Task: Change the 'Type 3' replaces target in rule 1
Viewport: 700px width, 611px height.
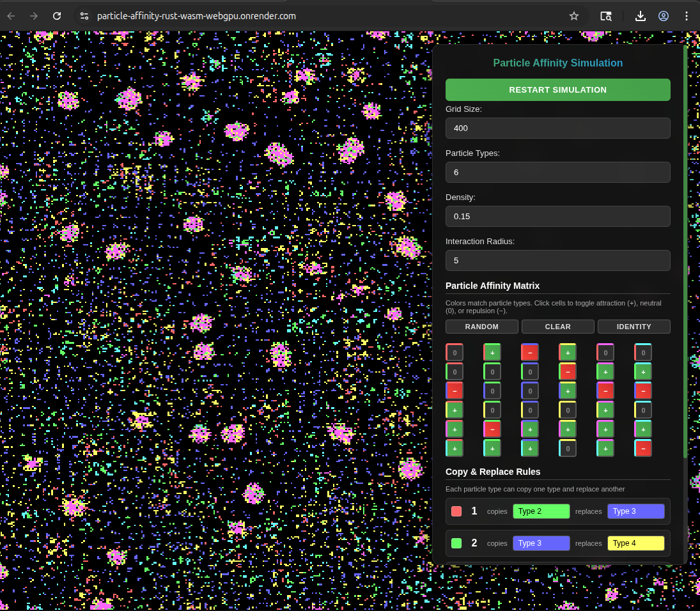Action: [x=635, y=511]
